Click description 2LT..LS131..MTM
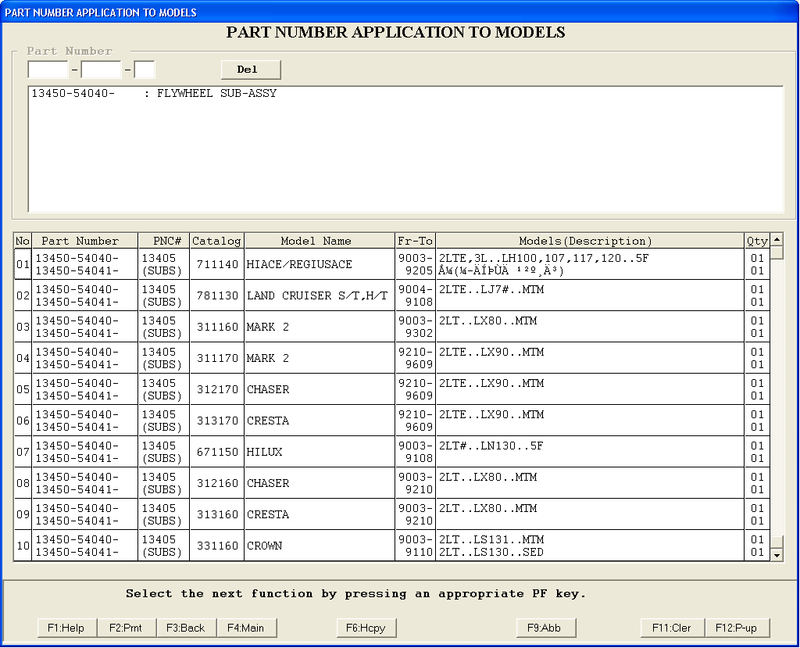 (x=491, y=539)
